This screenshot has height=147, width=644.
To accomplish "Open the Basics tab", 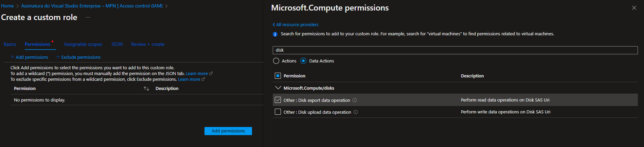I will [x=10, y=44].
